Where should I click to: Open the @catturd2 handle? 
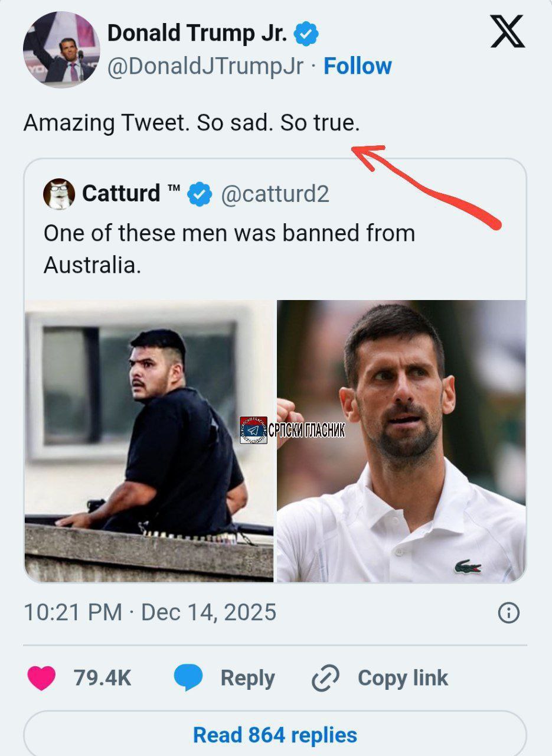coord(275,194)
